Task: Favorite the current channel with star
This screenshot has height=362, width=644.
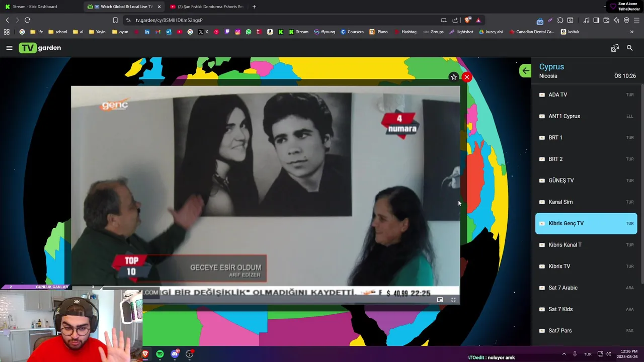Action: [x=453, y=77]
